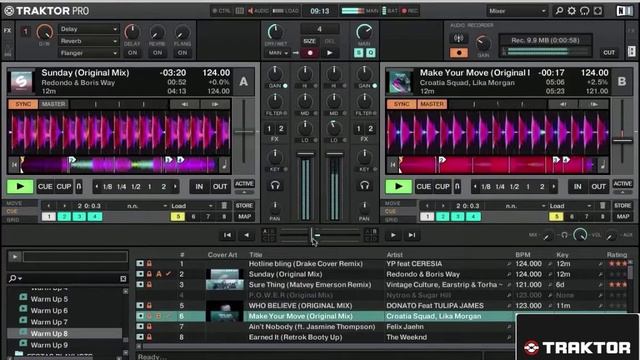Open the Mixer layout dropdown
This screenshot has height=360, width=640.
(x=516, y=11)
